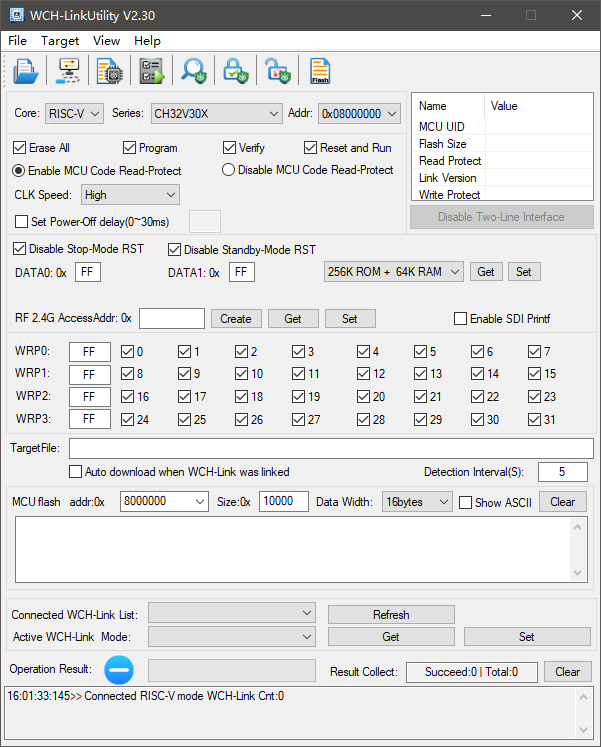Click Create for RF 2.4G AccessAddr
The width and height of the screenshot is (601, 747).
[x=236, y=319]
